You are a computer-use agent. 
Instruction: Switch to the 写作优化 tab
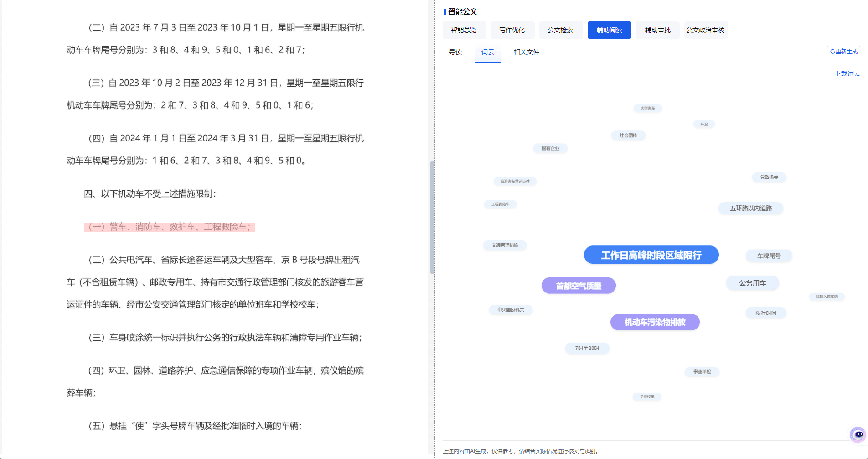tap(512, 30)
